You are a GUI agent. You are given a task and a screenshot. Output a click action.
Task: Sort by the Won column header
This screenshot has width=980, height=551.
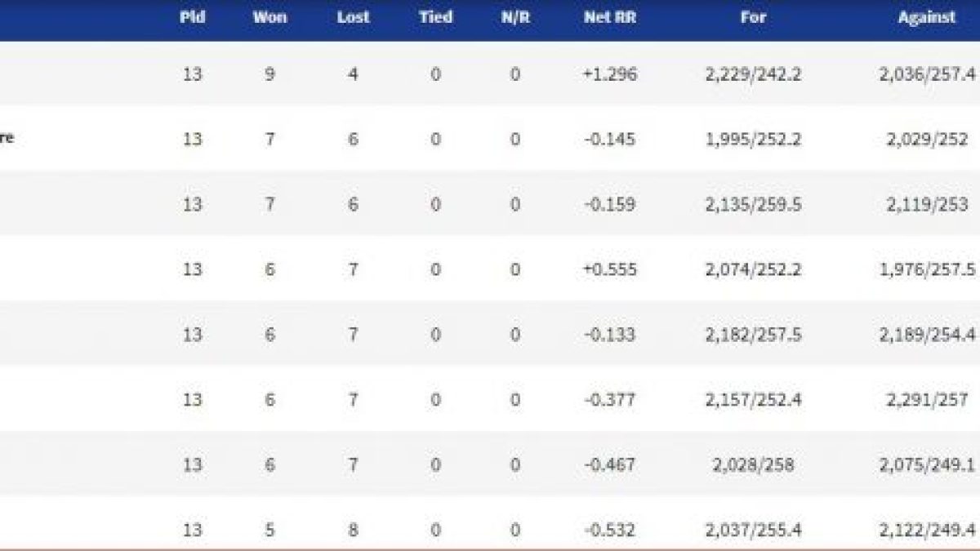pyautogui.click(x=270, y=17)
